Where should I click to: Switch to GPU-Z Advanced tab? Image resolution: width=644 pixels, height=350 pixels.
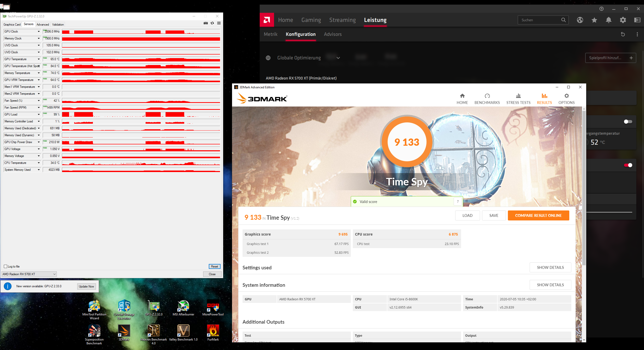click(x=42, y=25)
